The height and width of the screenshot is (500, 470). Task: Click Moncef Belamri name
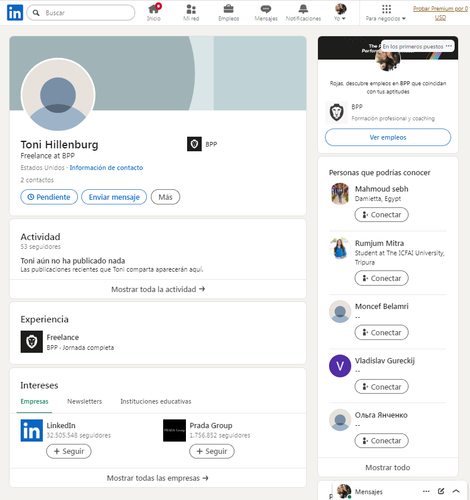click(381, 306)
